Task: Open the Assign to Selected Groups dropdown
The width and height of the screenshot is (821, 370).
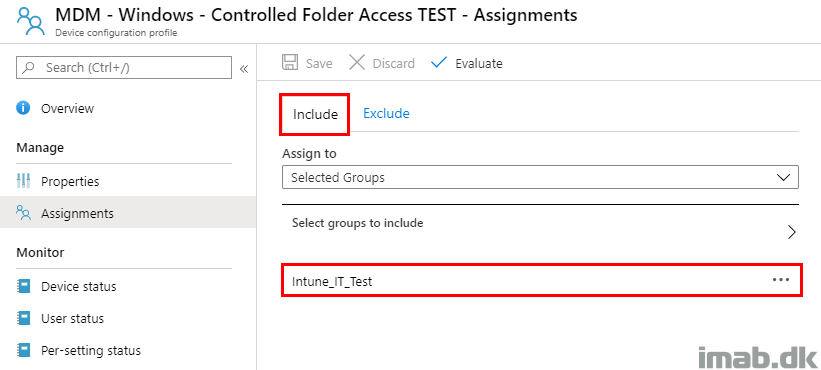Action: coord(540,177)
